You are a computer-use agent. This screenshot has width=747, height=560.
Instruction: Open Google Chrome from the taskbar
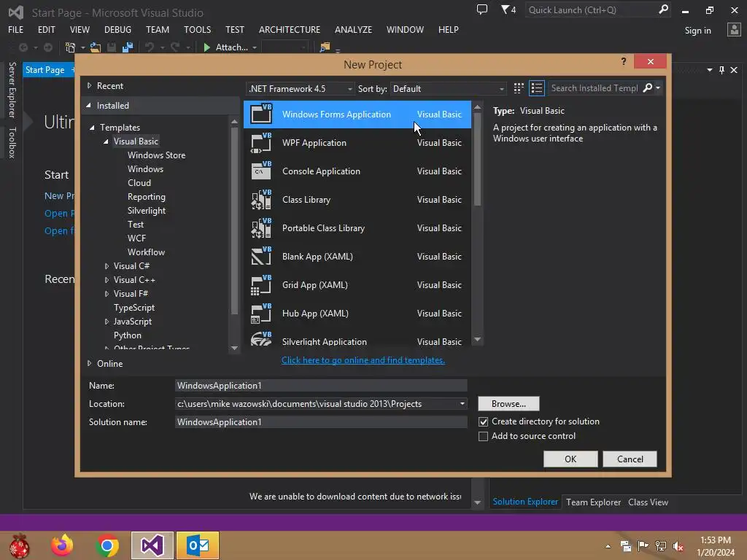tap(107, 545)
